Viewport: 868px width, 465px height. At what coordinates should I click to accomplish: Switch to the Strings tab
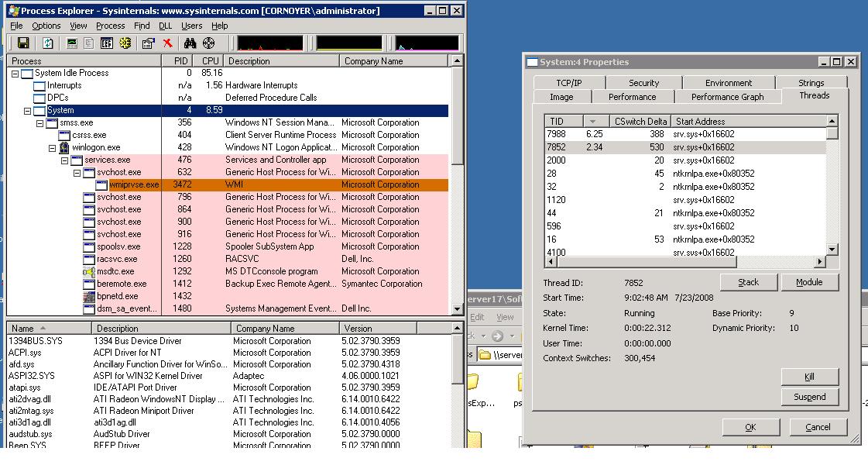[811, 83]
